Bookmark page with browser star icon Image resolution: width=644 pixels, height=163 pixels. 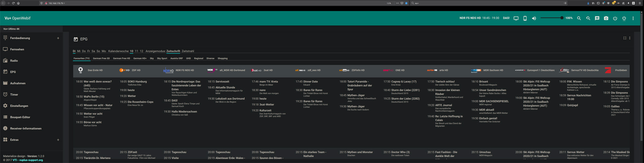point(406,3)
